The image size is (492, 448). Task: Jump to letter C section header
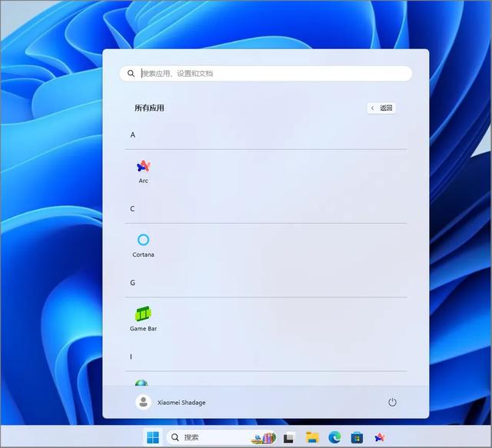pos(132,209)
